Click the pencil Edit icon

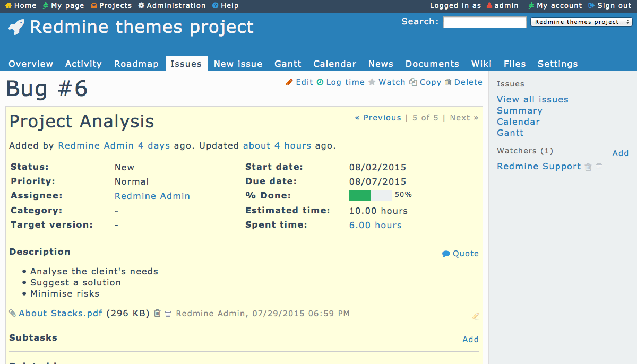tap(289, 82)
